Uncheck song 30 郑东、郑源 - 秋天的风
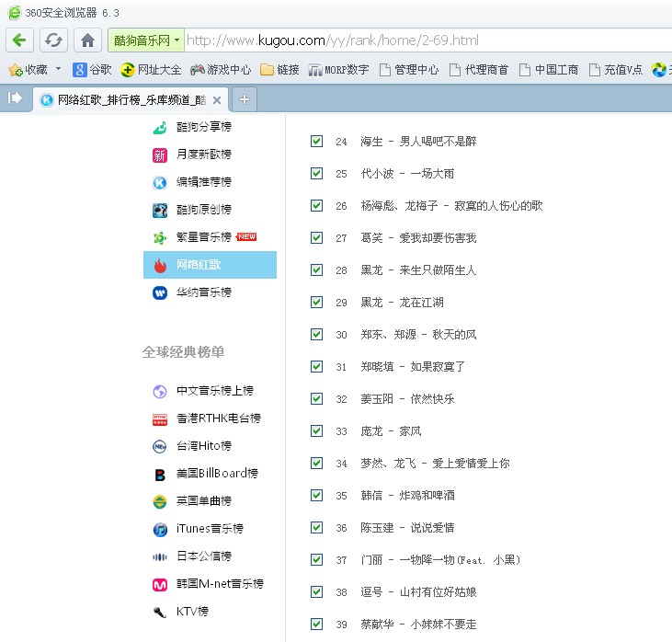The height and width of the screenshot is (642, 672). (x=316, y=334)
